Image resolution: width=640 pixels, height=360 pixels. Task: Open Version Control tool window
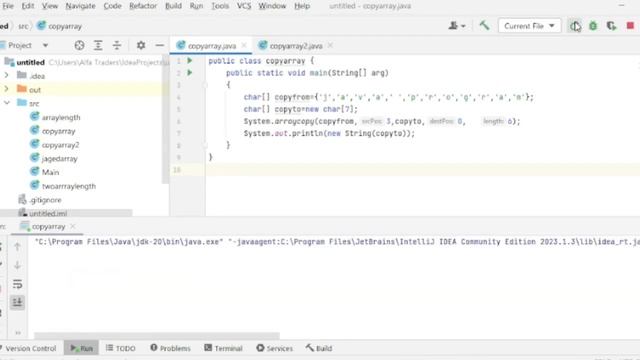[x=31, y=348]
